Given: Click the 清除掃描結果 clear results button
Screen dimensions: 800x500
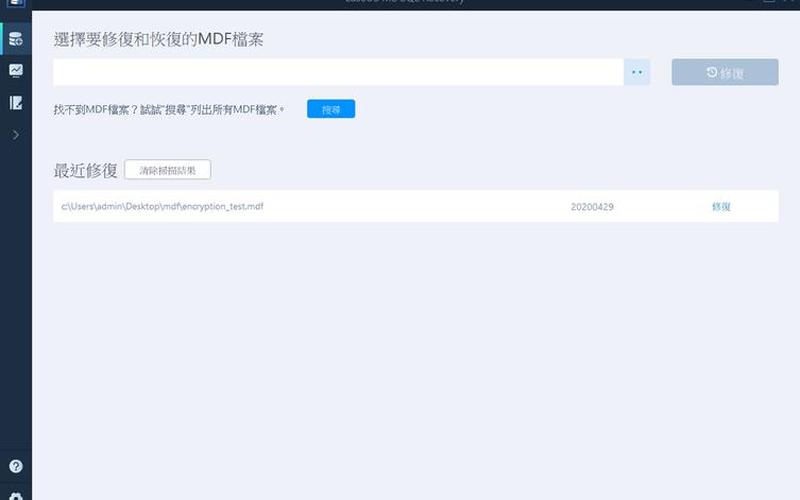Looking at the screenshot, I should tap(167, 170).
